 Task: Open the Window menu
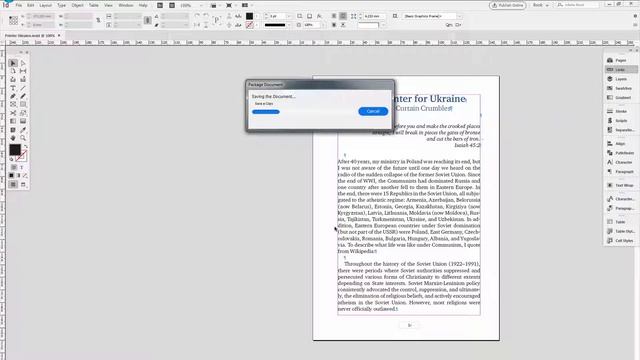pyautogui.click(x=126, y=5)
